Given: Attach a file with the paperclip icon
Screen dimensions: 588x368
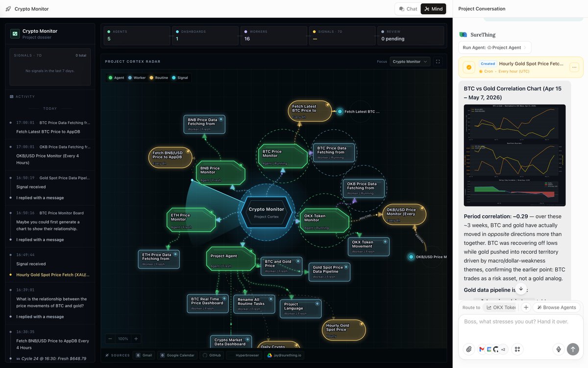Looking at the screenshot, I should 469,349.
